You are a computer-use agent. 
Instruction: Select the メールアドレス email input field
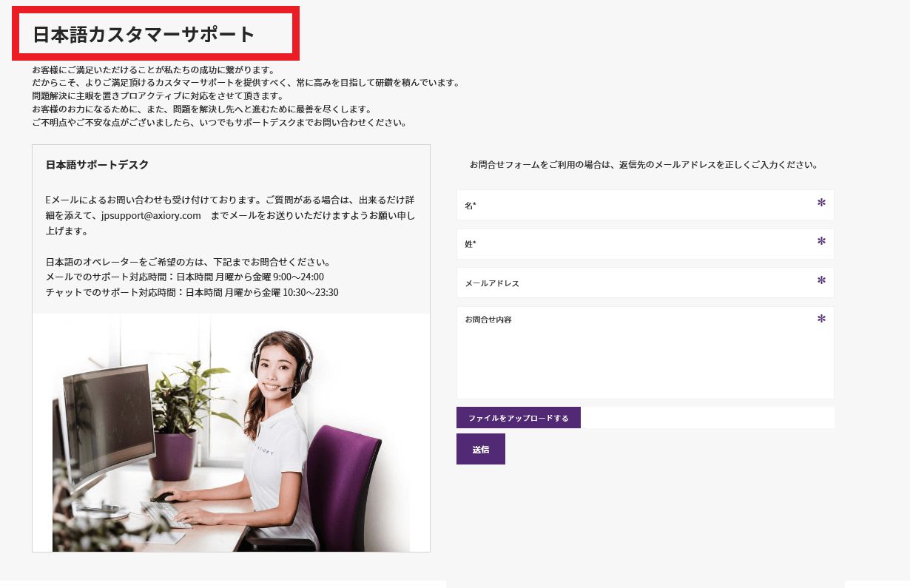pos(645,283)
